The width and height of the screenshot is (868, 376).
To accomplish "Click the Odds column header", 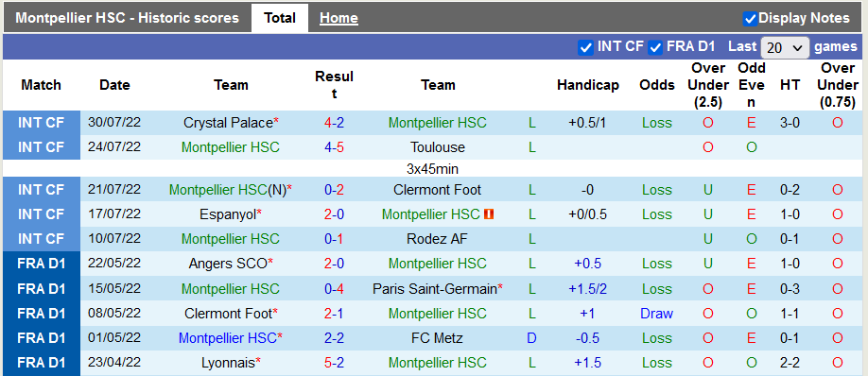I will click(x=657, y=85).
